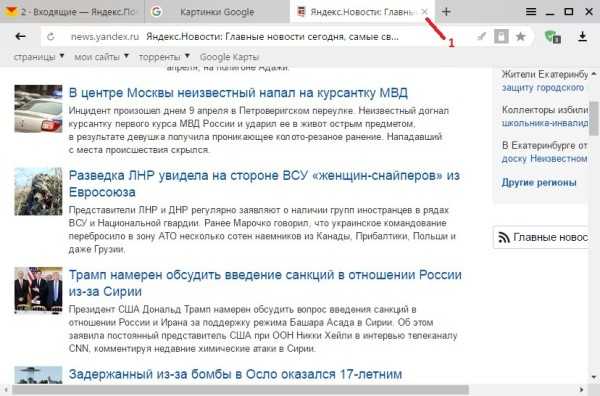Switch to the Картинки Google tab
Viewport: 600px width, 396px height.
(x=217, y=12)
